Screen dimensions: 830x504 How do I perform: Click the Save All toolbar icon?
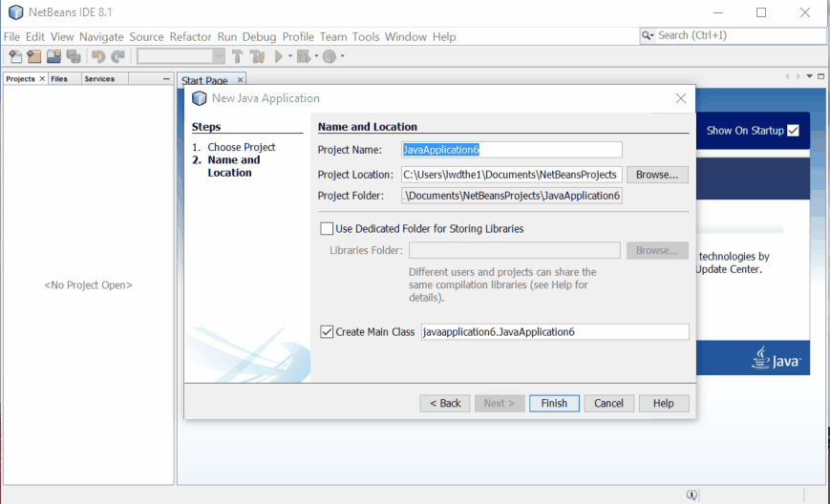[x=73, y=56]
